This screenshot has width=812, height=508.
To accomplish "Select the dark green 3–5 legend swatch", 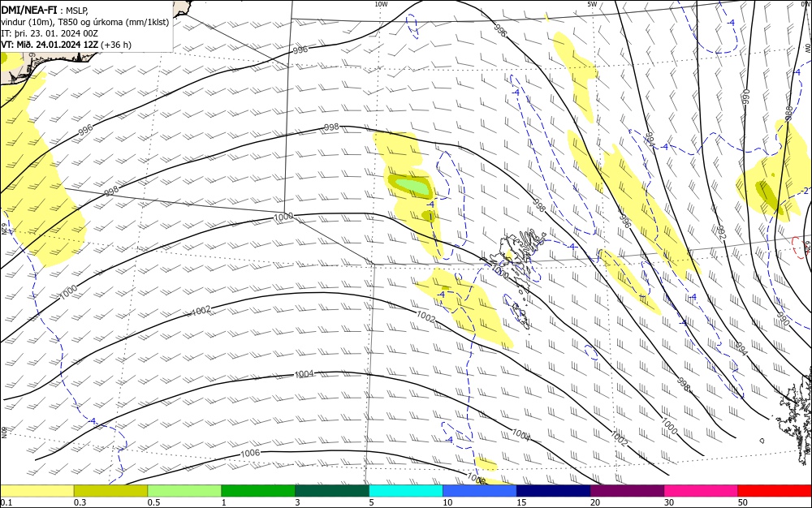I will (x=332, y=491).
